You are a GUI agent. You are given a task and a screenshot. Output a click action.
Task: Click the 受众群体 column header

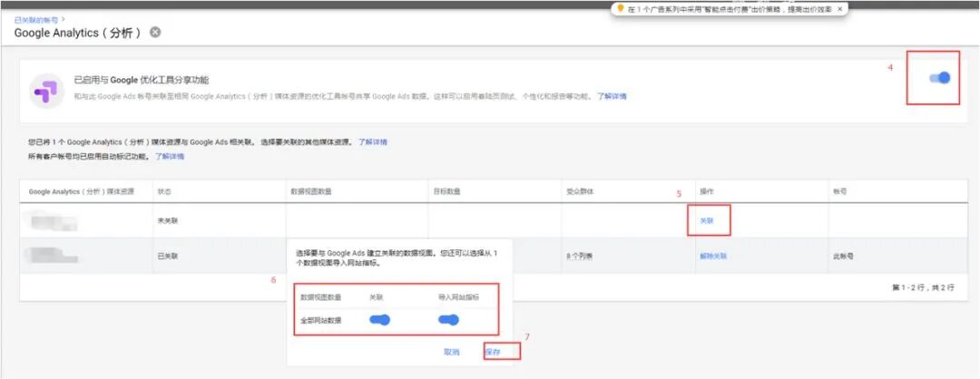579,191
